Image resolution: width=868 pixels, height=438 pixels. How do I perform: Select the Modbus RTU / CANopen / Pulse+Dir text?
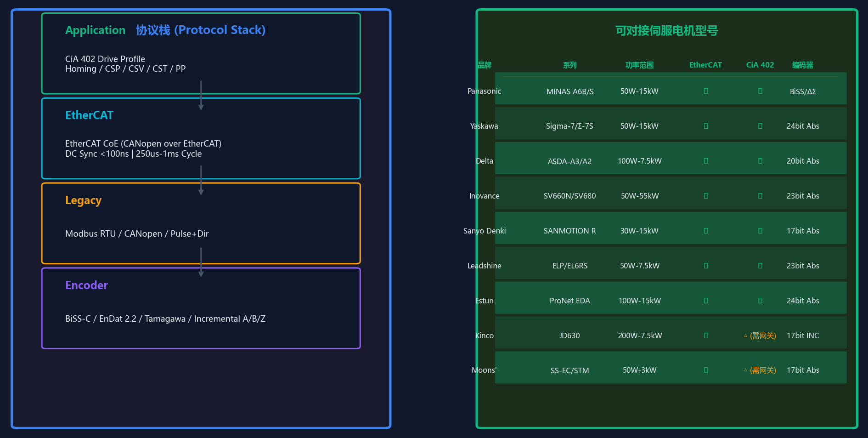pos(137,233)
